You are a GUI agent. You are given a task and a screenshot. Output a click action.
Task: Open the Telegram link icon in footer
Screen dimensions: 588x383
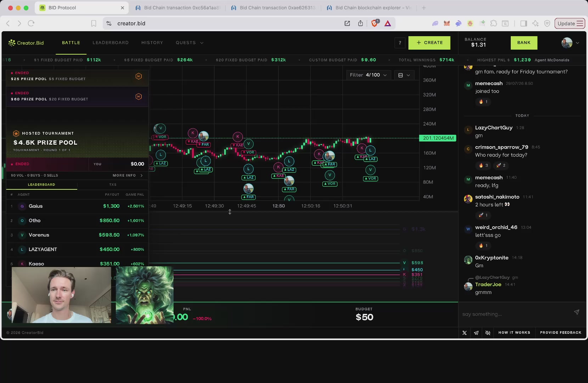pyautogui.click(x=476, y=333)
